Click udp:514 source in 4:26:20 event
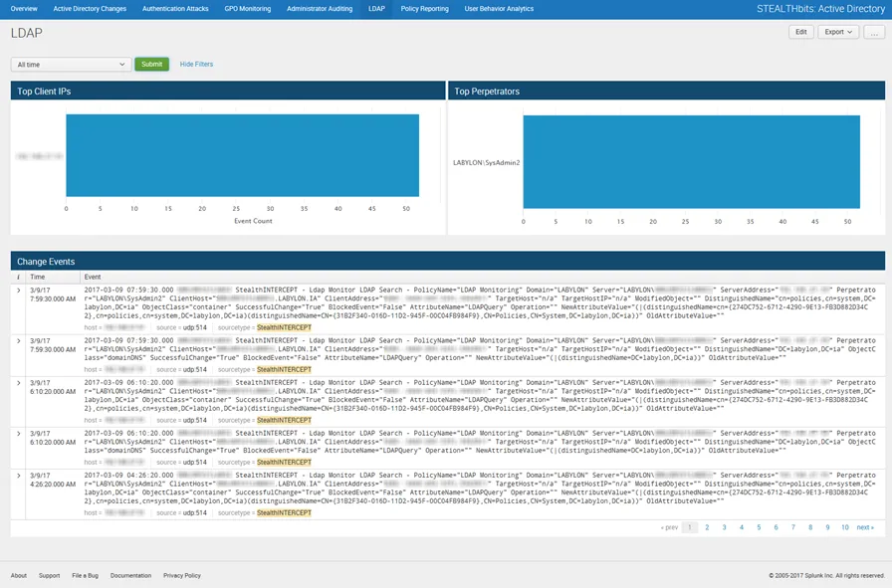 click(194, 513)
